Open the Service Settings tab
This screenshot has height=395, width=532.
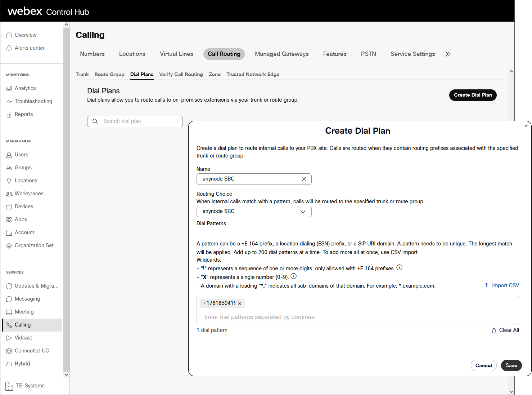(x=412, y=54)
